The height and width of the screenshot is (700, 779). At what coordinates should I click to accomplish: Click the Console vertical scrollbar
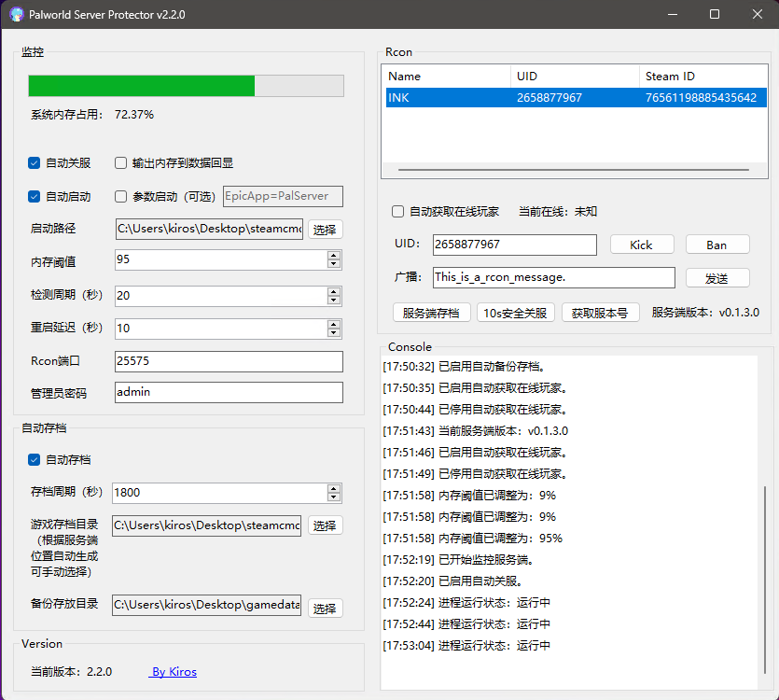(765, 580)
